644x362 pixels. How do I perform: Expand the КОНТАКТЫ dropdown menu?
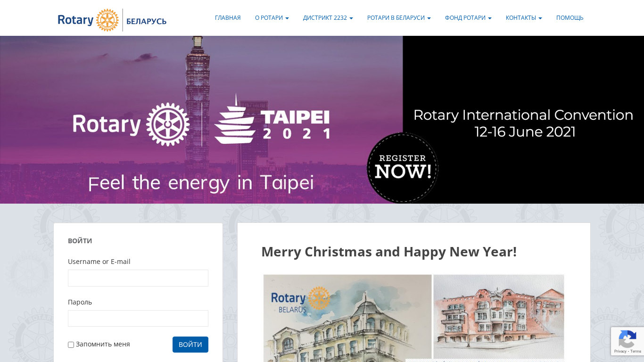[524, 18]
